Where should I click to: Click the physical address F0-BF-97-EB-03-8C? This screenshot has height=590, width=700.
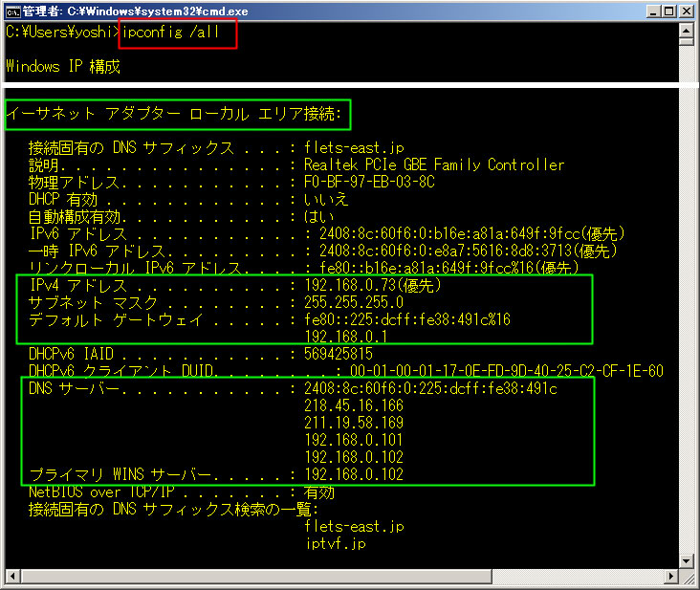[x=369, y=182]
